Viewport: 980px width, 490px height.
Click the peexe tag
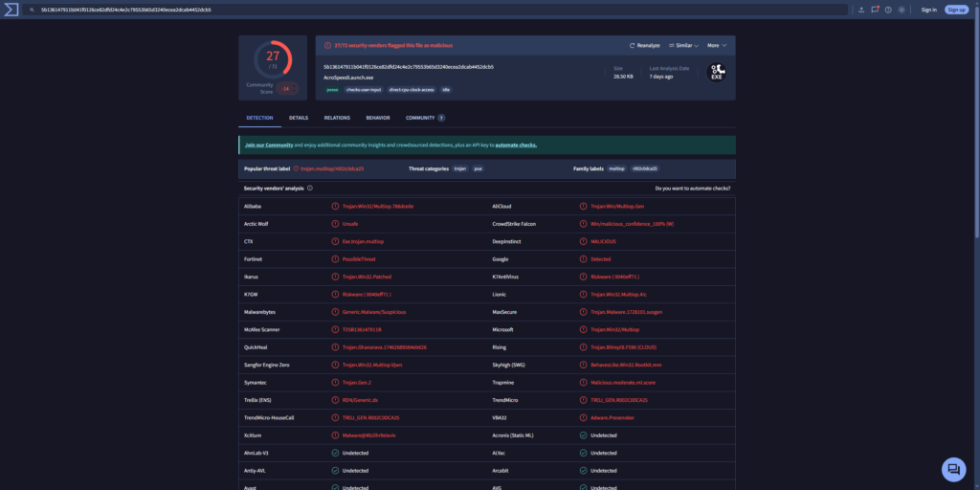pyautogui.click(x=332, y=89)
